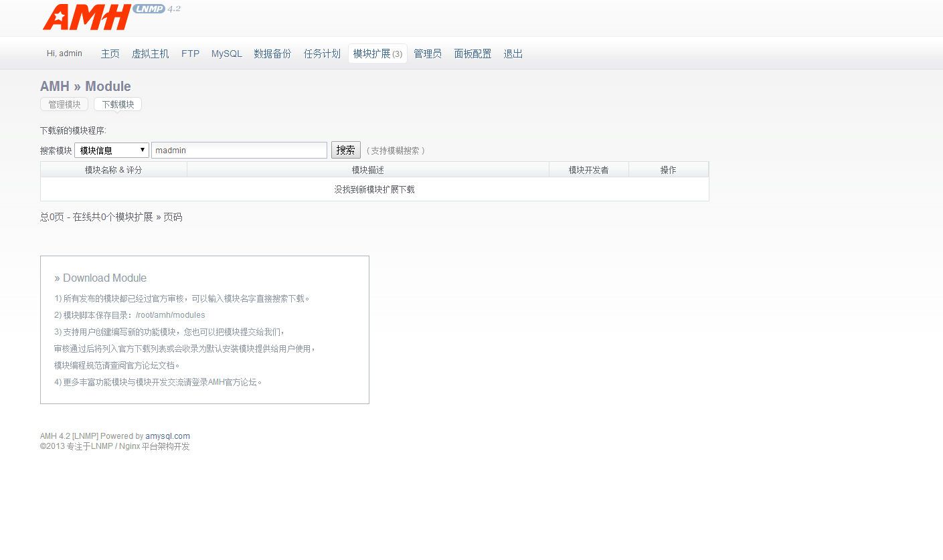The height and width of the screenshot is (560, 943).
Task: Click the search field containing madmin
Action: click(x=239, y=151)
